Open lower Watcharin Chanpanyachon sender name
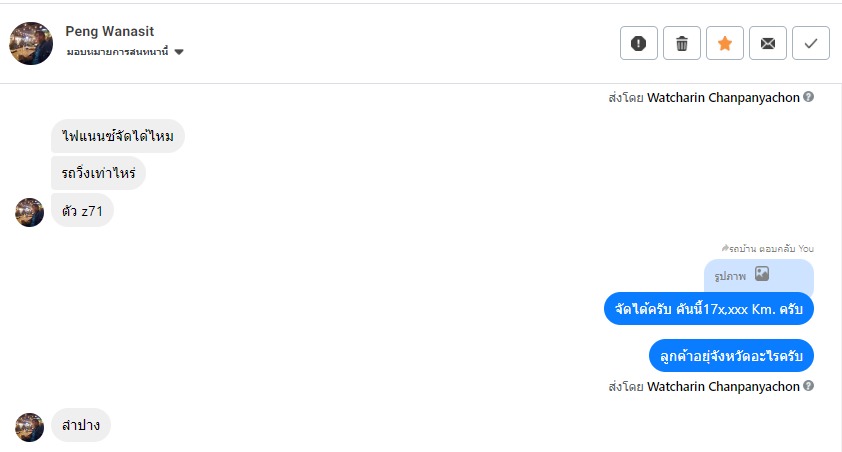 click(723, 386)
